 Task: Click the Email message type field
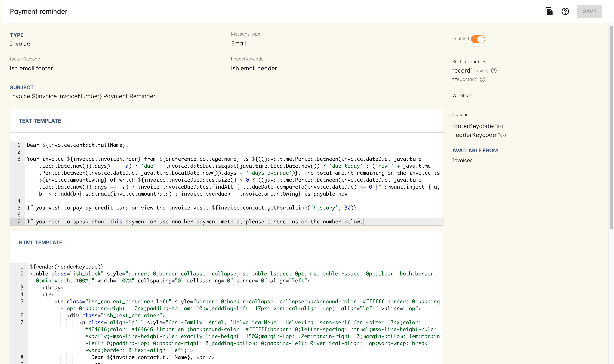[238, 43]
